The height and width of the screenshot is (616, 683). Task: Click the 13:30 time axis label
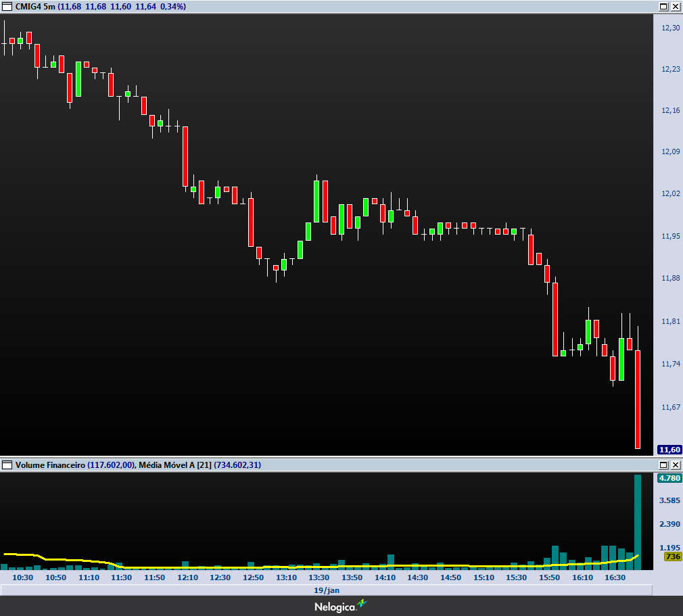[319, 578]
